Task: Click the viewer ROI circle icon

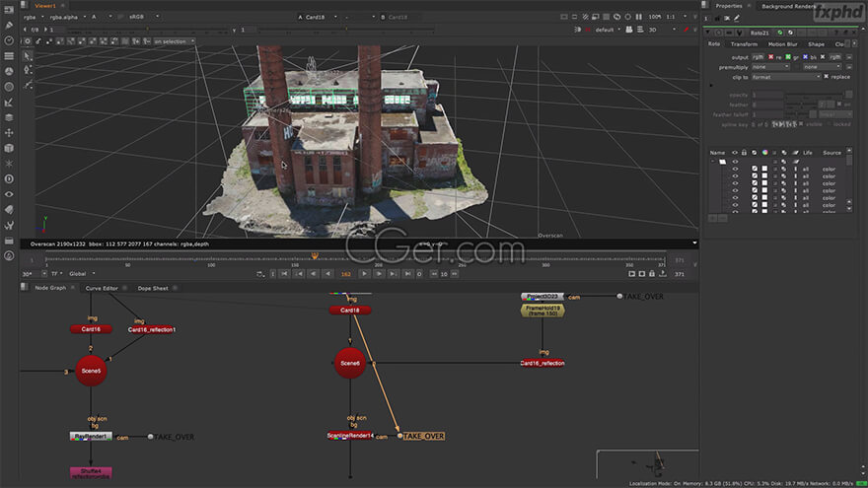Action: coord(627,17)
